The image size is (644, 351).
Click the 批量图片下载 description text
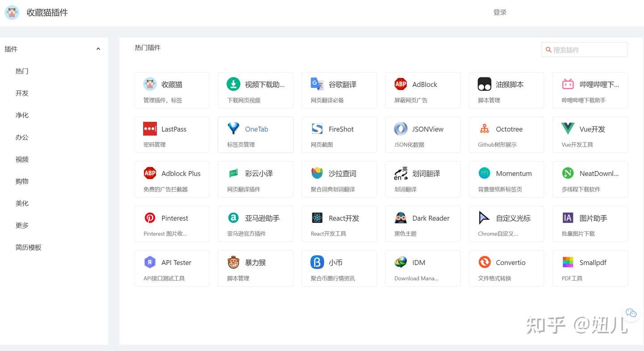pos(578,234)
